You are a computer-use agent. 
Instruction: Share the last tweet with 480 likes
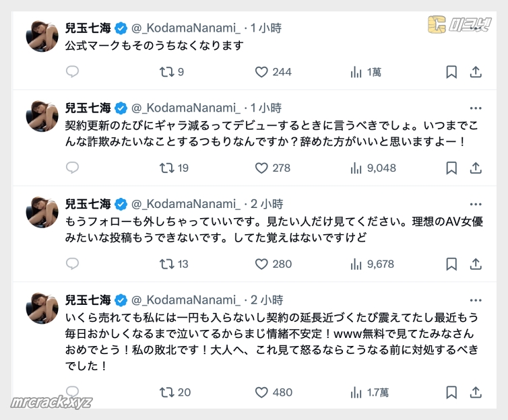coord(475,392)
